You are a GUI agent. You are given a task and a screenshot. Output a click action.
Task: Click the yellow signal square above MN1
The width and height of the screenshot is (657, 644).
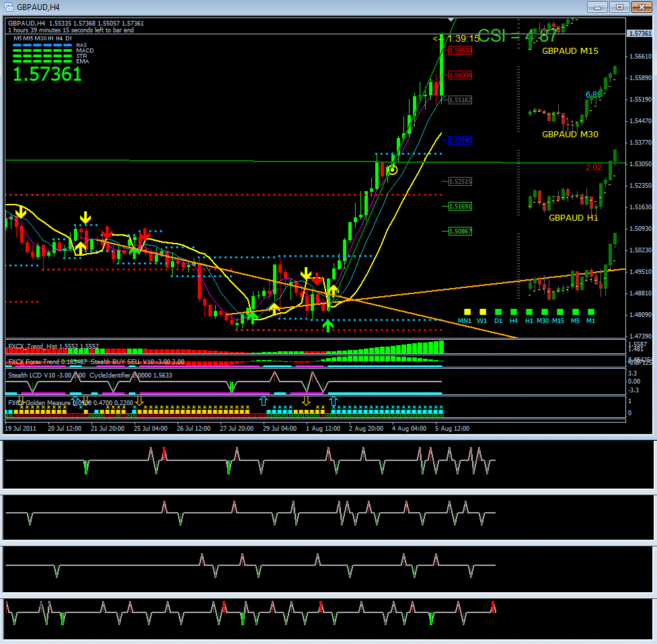coord(467,312)
